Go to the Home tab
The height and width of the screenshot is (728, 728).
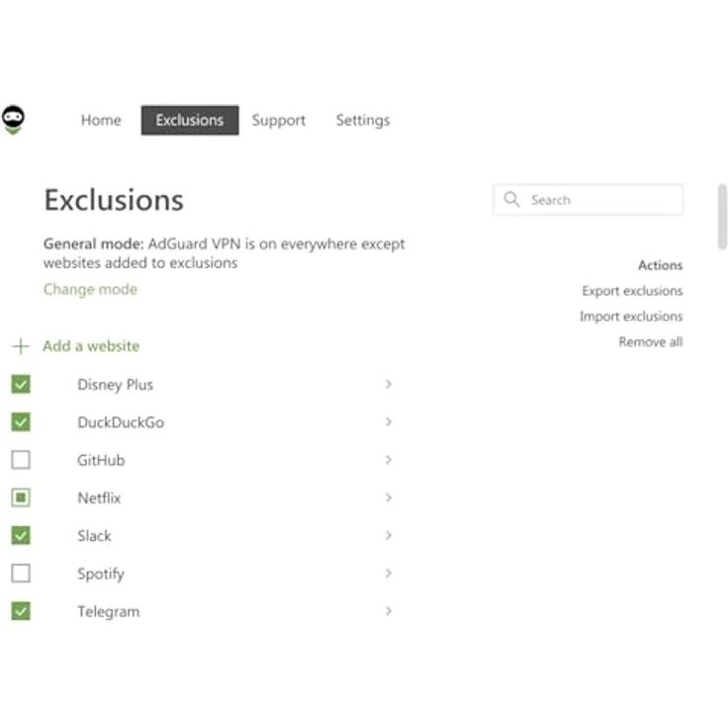tap(101, 121)
